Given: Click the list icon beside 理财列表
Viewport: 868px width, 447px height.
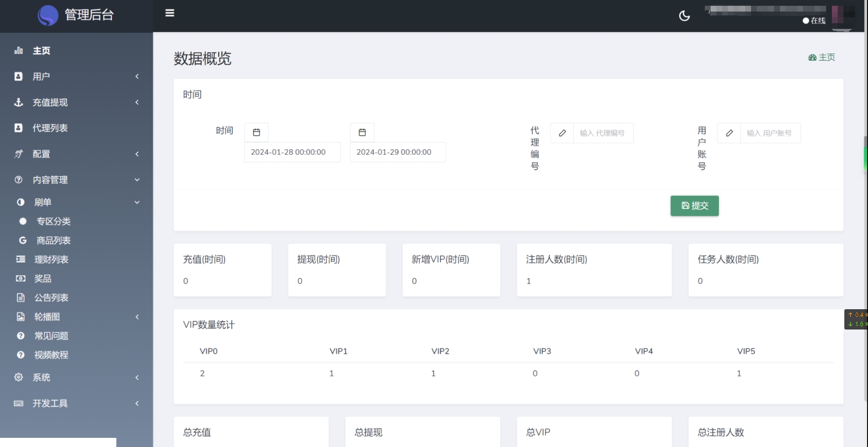Looking at the screenshot, I should [20, 259].
